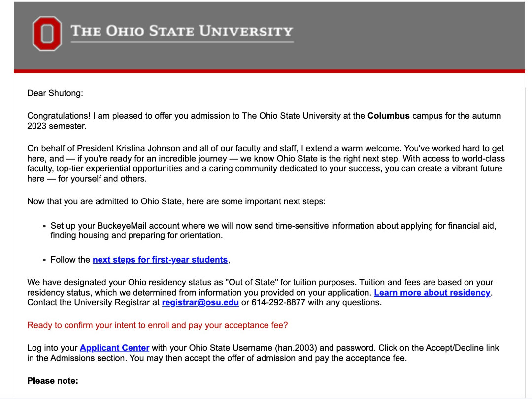Click the Dear Shutong greeting line
Viewport: 532px width, 399px height.
click(55, 93)
